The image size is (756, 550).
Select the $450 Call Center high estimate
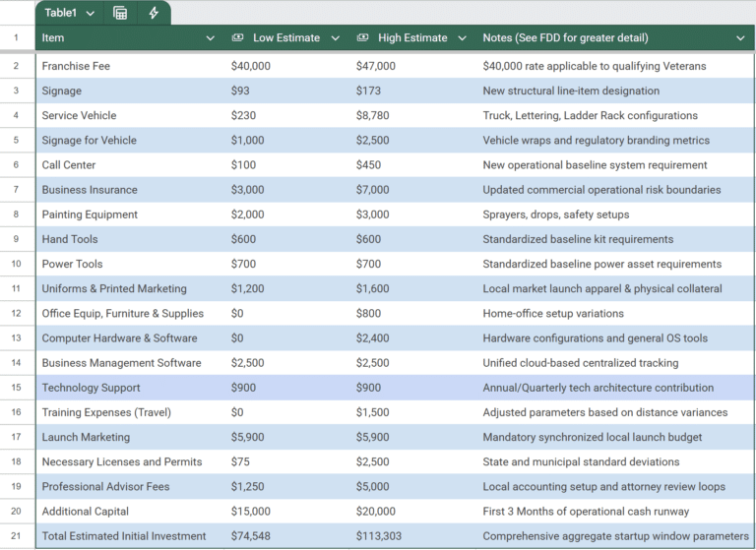pyautogui.click(x=413, y=165)
